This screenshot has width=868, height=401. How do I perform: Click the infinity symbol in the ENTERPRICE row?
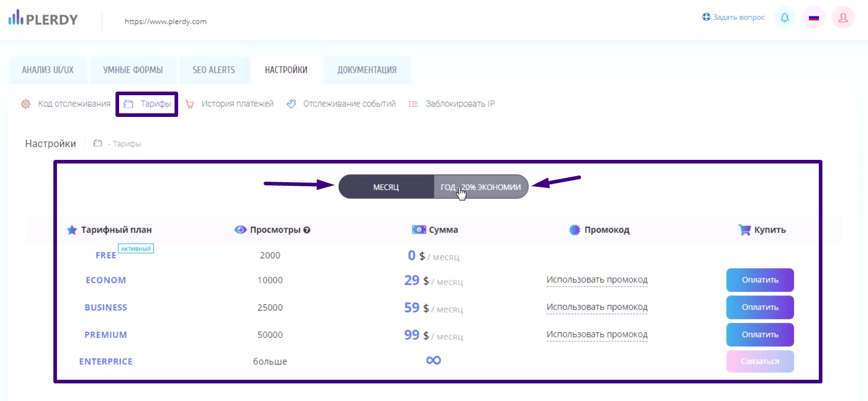tap(433, 360)
